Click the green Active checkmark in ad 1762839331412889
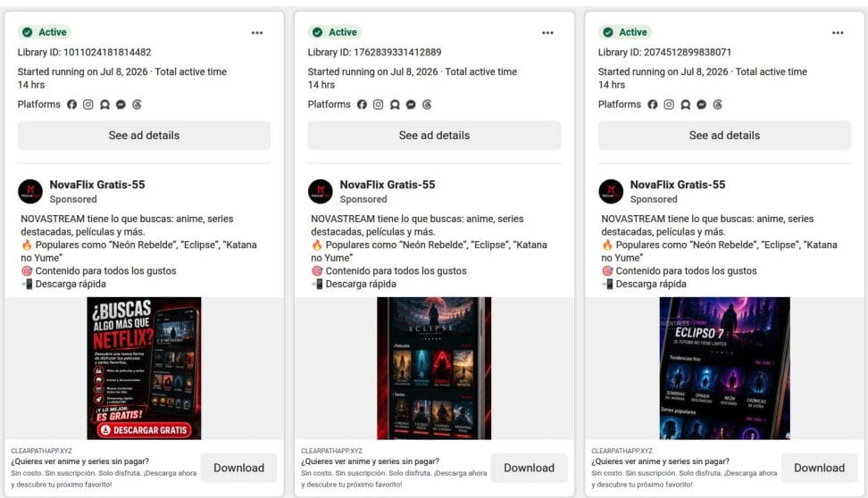This screenshot has width=868, height=498. [317, 32]
